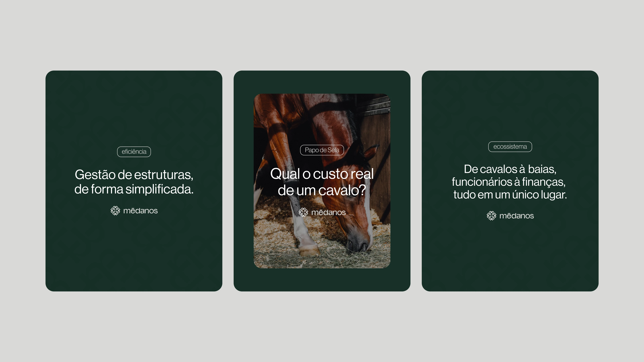Select the médanos wordmark on the horse photo

pyautogui.click(x=328, y=213)
